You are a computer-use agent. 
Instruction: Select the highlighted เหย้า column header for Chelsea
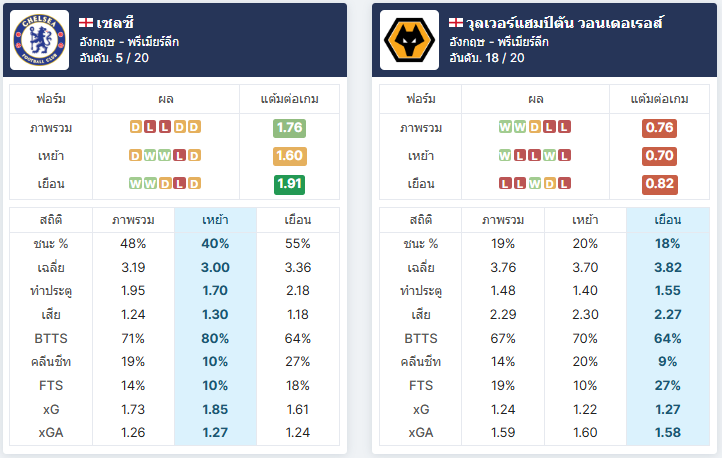pyautogui.click(x=215, y=220)
